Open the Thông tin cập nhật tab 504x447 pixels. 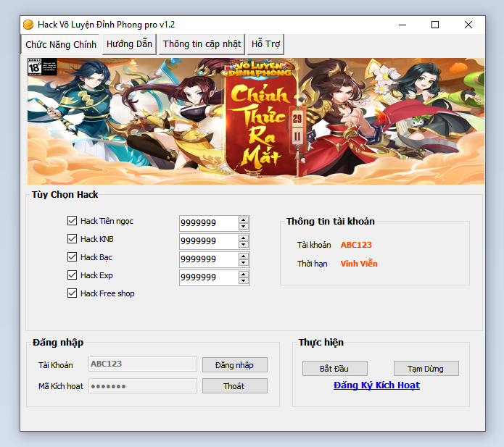point(202,44)
